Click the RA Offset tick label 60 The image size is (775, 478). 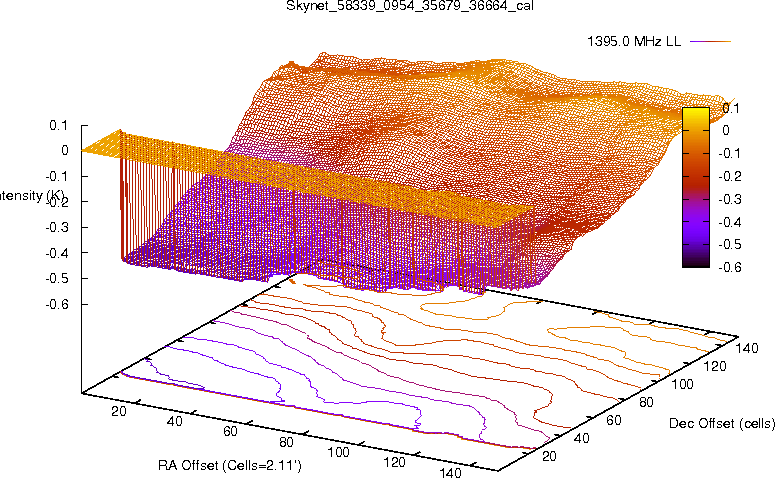(230, 431)
